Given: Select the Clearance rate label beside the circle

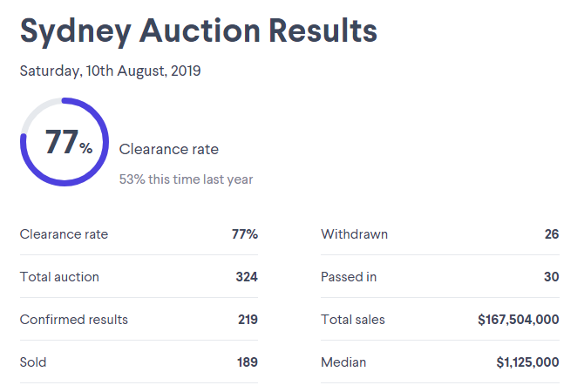Looking at the screenshot, I should point(169,149).
